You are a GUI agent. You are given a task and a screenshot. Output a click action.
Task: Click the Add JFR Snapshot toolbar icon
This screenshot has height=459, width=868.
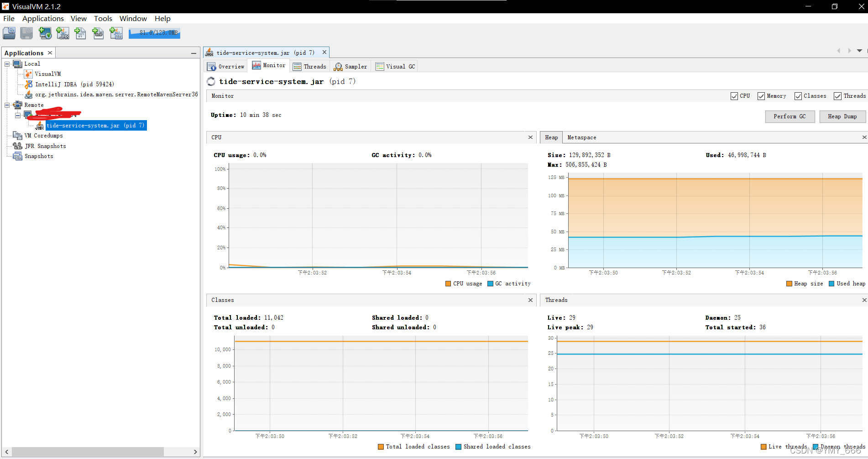98,33
